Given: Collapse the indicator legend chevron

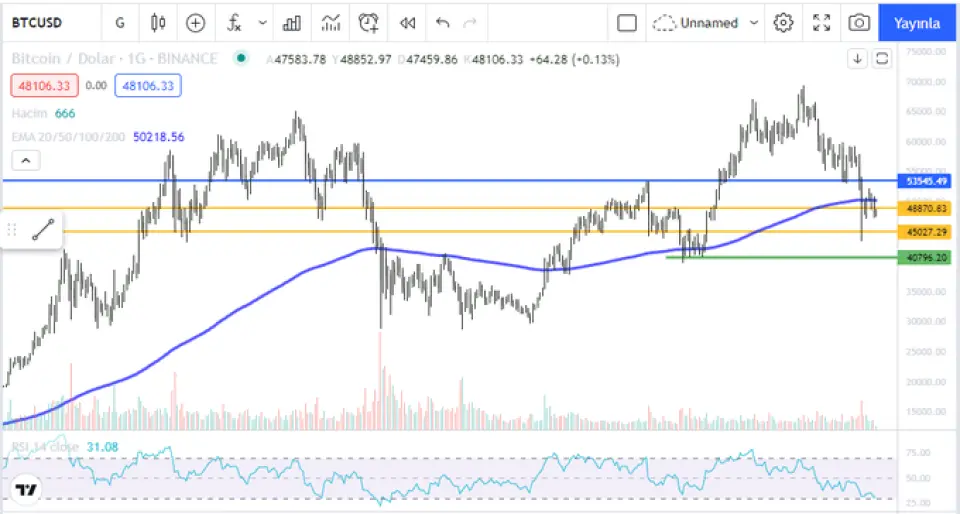Looking at the screenshot, I should coord(26,160).
